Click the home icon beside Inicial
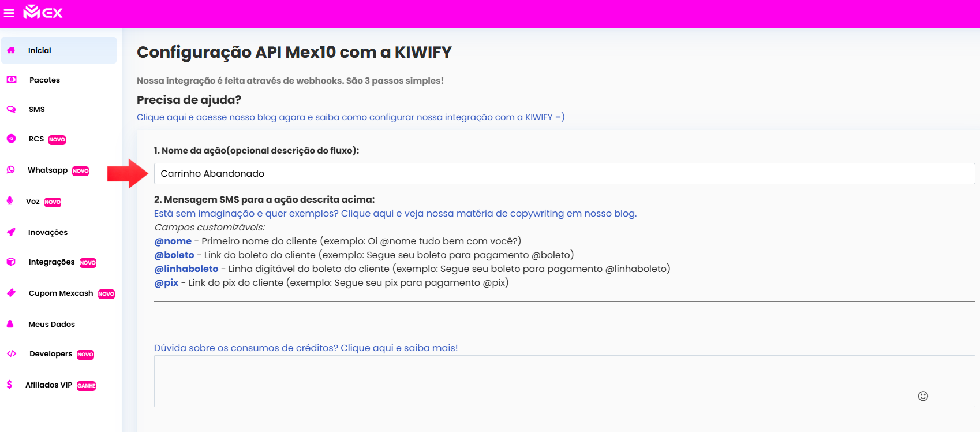 click(x=11, y=50)
